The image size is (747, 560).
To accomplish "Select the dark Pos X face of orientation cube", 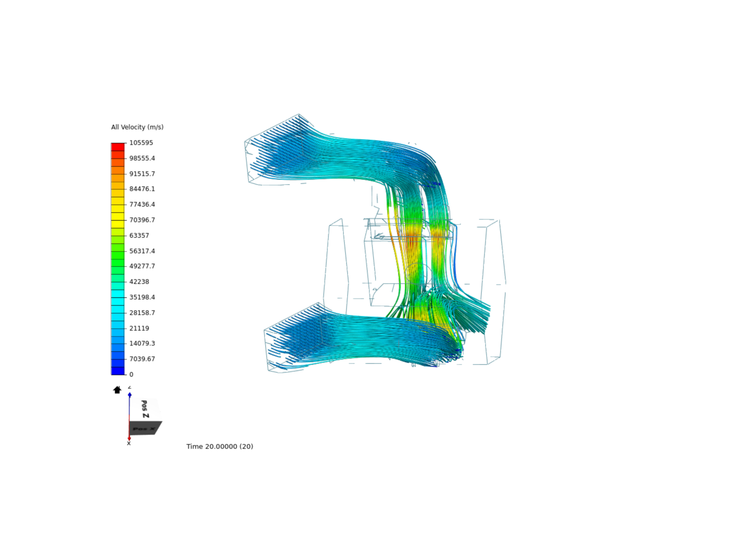I will [145, 428].
